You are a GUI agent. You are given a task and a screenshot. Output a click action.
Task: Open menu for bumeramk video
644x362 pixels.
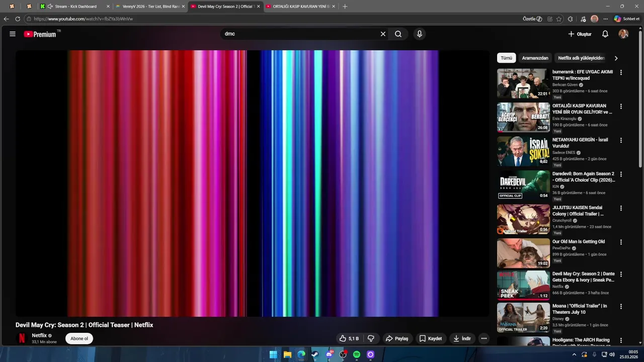[x=621, y=72]
